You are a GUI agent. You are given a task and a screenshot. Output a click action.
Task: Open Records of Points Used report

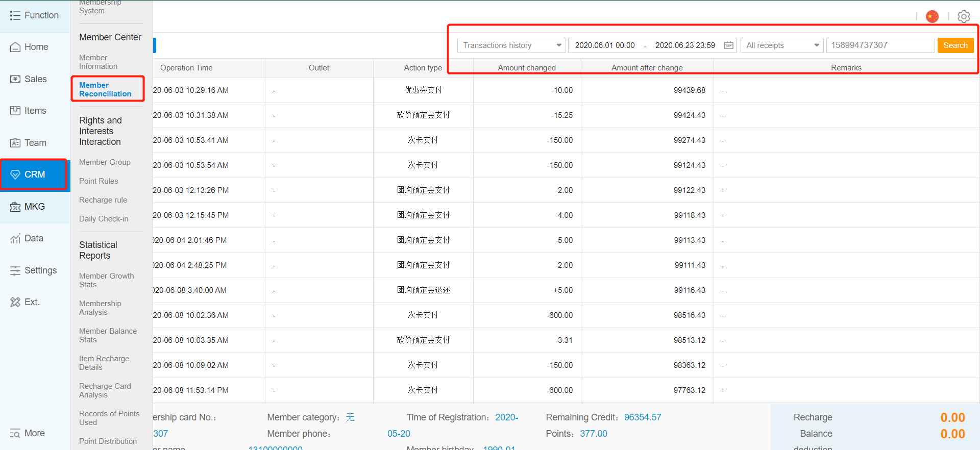[x=109, y=418]
